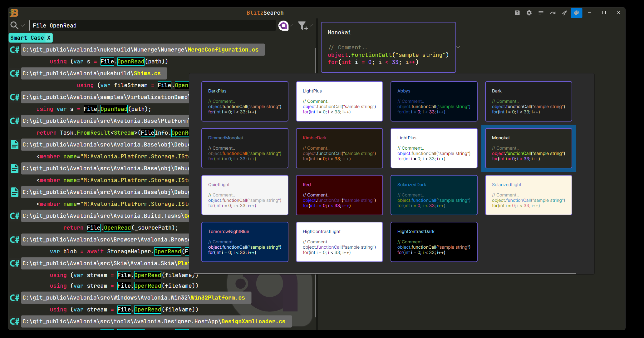Expand the dropdown next to query mode icon
This screenshot has width=644, height=338.
(x=291, y=26)
